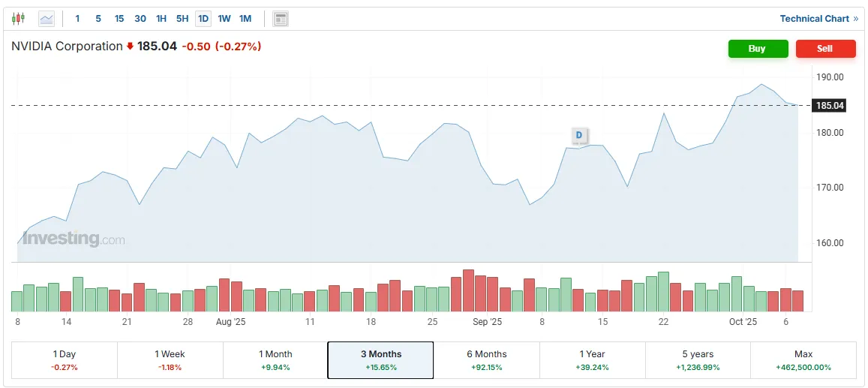Image resolution: width=868 pixels, height=388 pixels.
Task: Open the Technical Chart link
Action: click(x=818, y=19)
